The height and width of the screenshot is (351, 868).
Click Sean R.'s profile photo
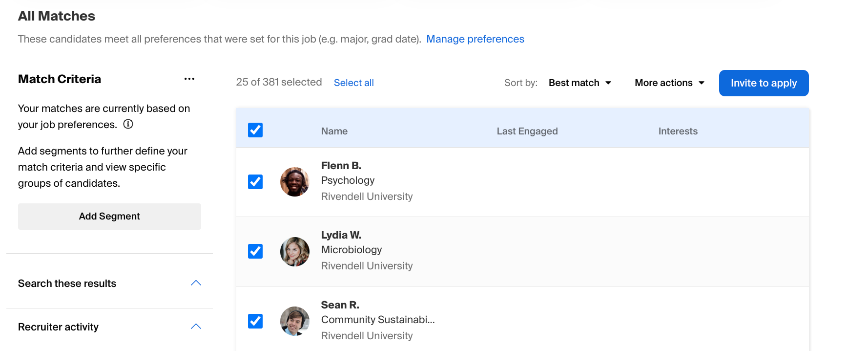coord(294,321)
